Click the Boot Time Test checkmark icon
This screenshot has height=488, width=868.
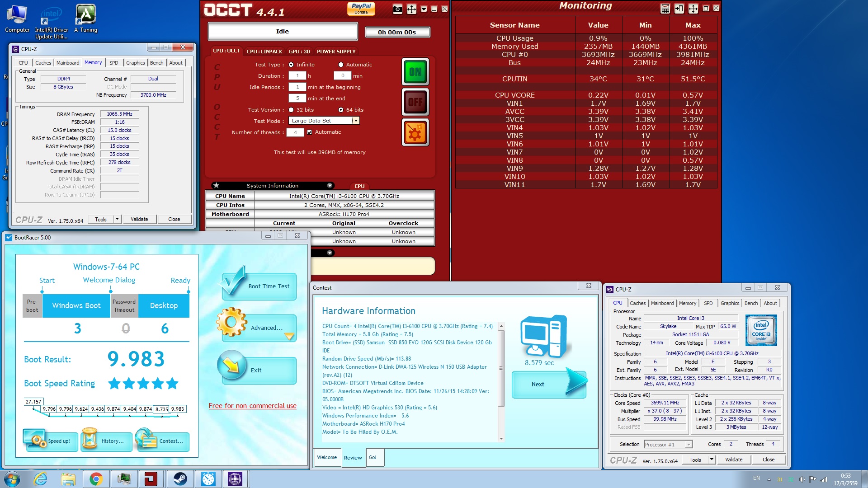coord(234,282)
